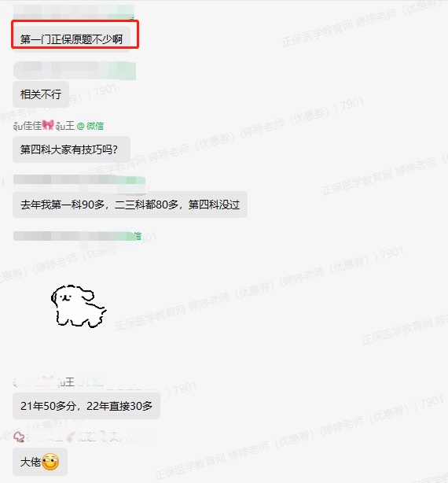Viewport: 448px width, 483px height.
Task: Select the message 21年50多分，22年直接30多
Action: coord(86,406)
